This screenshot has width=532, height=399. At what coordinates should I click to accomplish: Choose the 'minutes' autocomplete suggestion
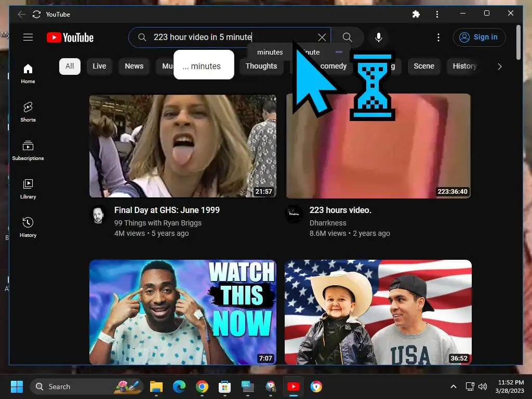click(270, 52)
